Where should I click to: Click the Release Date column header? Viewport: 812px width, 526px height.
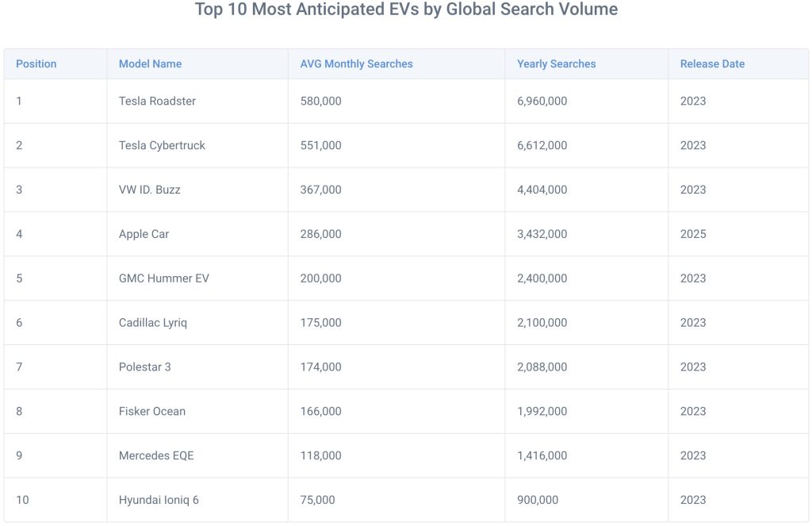click(712, 63)
